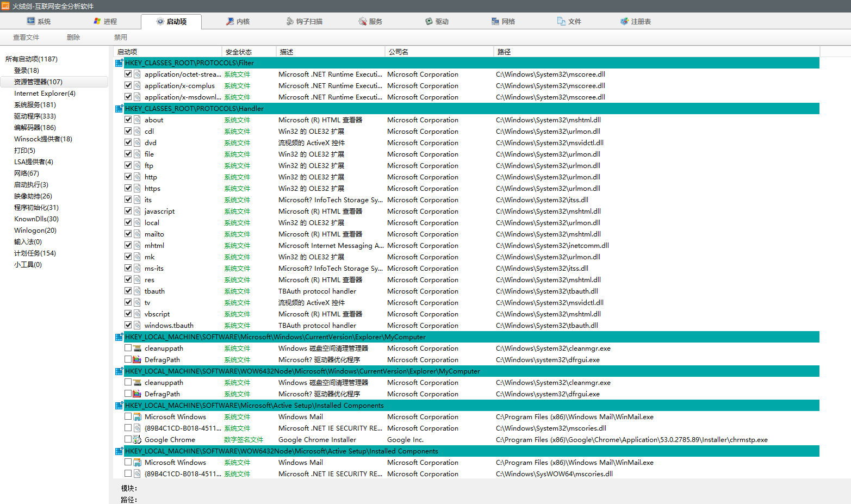The height and width of the screenshot is (504, 851).
Task: Open the 网络 tab
Action: coord(503,22)
